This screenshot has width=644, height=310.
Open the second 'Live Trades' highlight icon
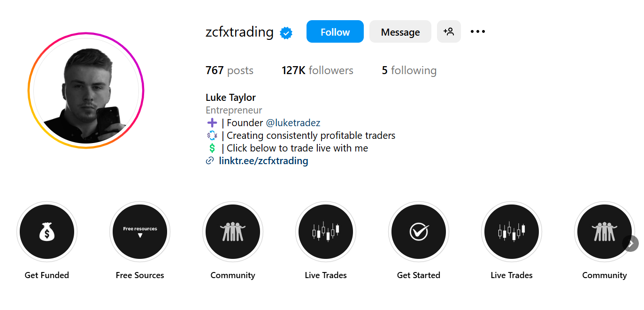[511, 232]
